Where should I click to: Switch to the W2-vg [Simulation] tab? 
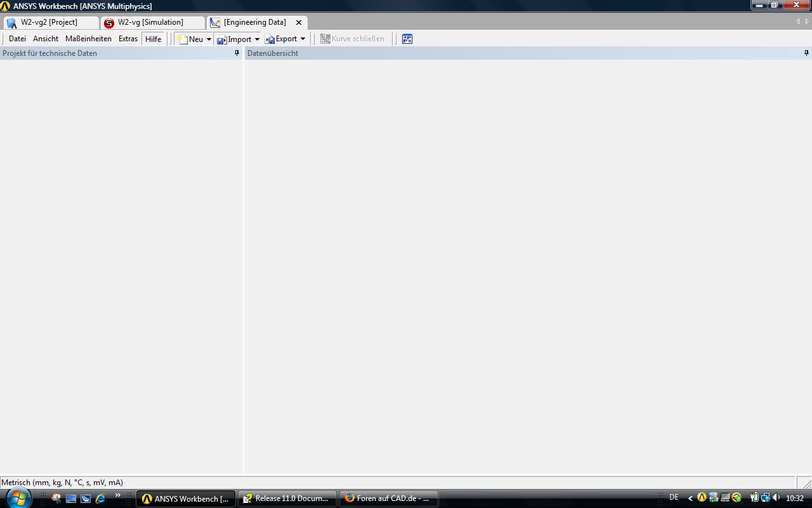[x=152, y=22]
